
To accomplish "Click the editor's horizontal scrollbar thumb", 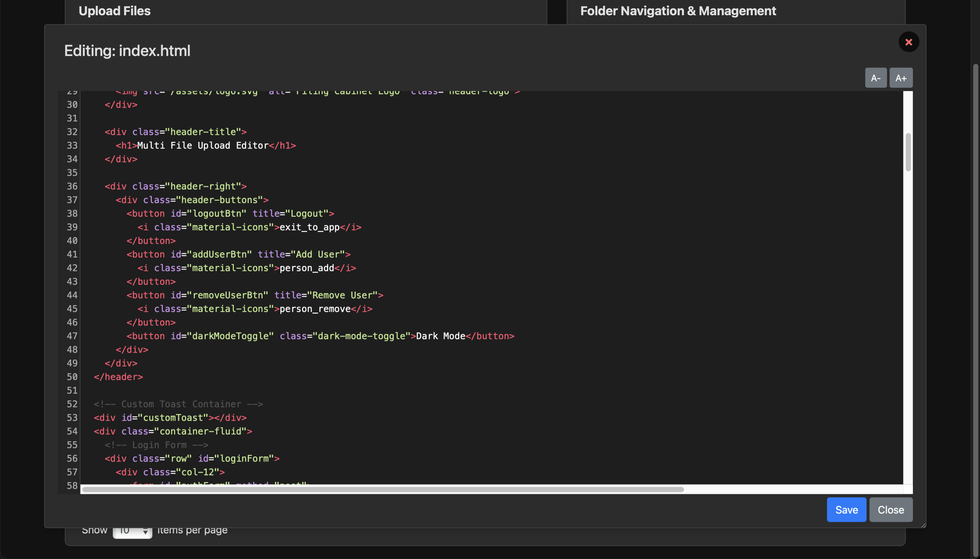I will [383, 490].
